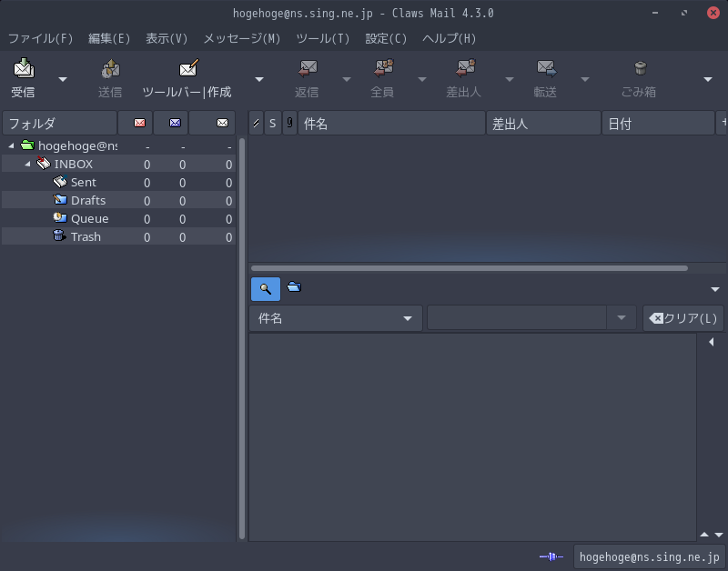Screen dimensions: 728x571
Task: Sort by the 差出人 column header
Action: [543, 124]
